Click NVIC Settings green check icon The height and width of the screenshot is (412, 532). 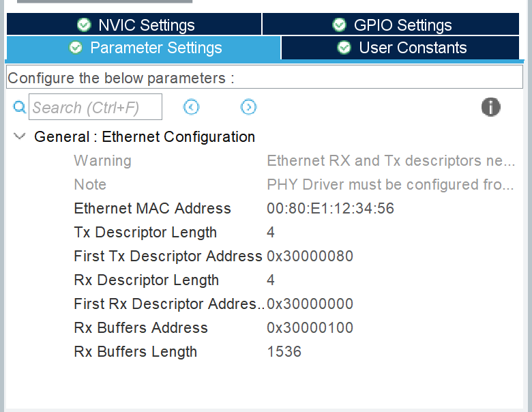(84, 25)
